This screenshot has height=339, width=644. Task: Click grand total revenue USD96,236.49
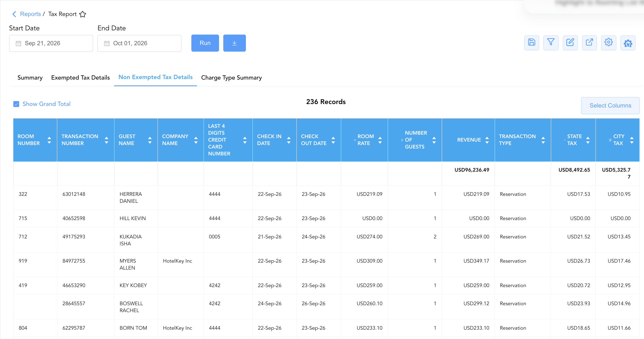coord(472,170)
